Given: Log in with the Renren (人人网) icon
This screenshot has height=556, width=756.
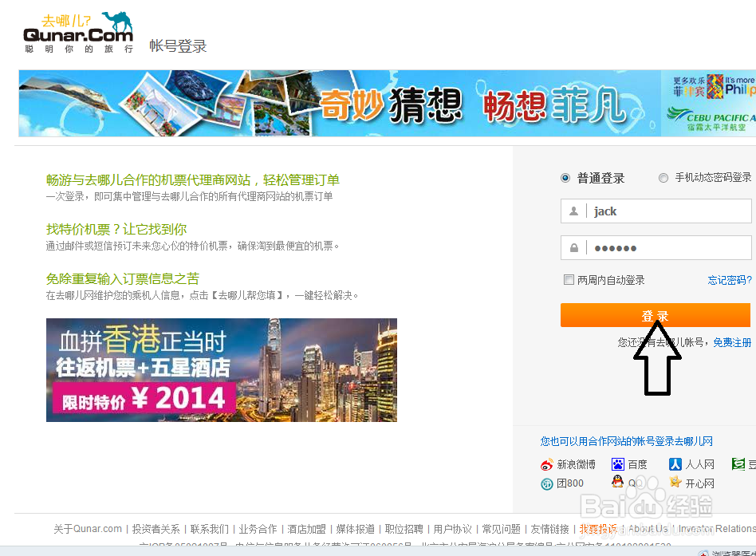Looking at the screenshot, I should click(x=675, y=464).
